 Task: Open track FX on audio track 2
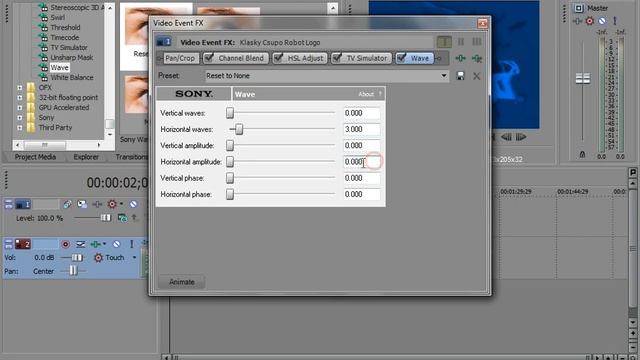click(95, 244)
